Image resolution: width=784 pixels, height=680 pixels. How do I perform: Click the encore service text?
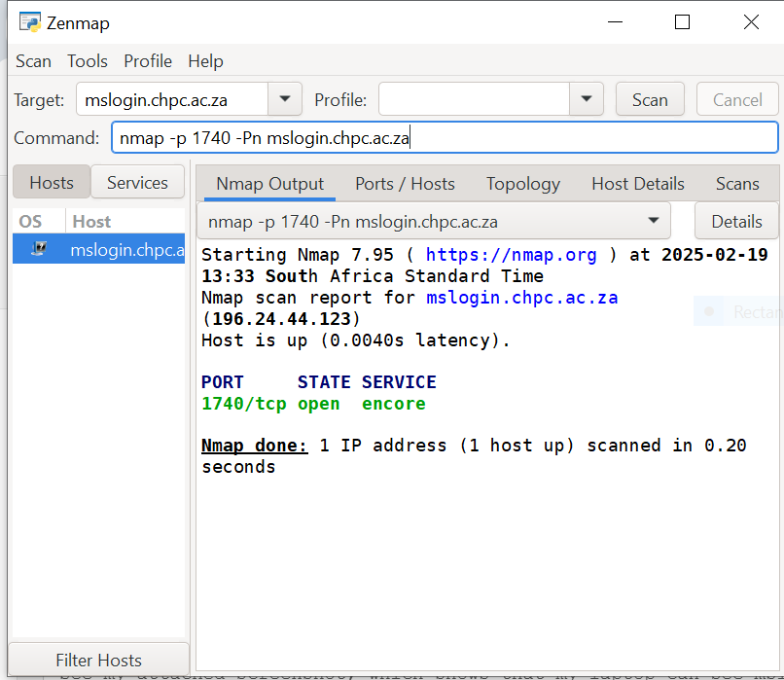point(394,404)
